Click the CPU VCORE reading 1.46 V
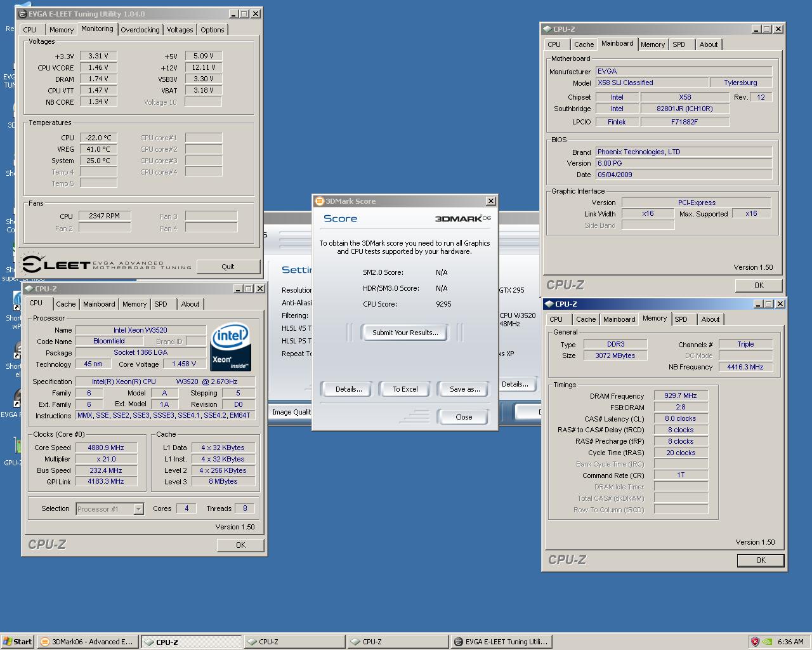 click(x=98, y=67)
